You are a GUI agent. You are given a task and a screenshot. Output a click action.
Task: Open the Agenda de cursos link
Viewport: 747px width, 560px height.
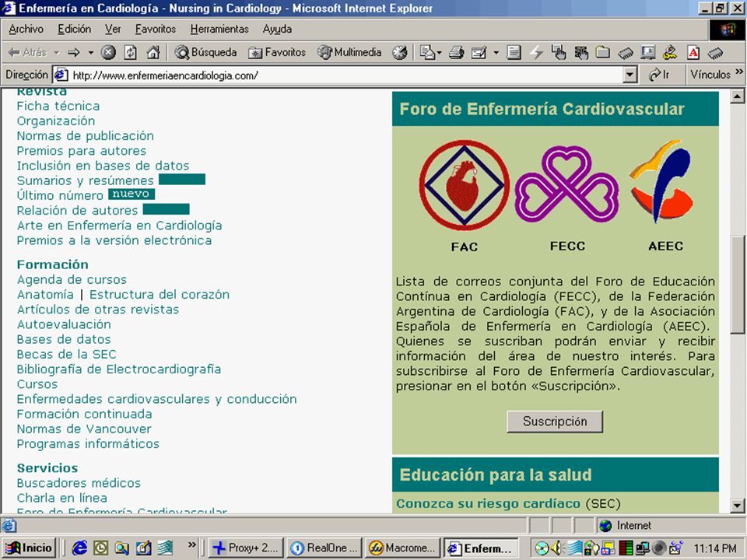pyautogui.click(x=72, y=279)
